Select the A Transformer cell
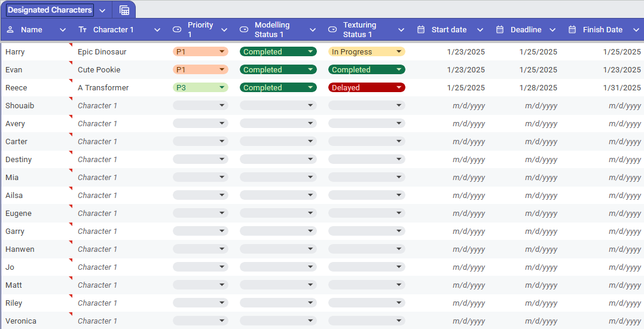Viewport: 644px width, 329px height. point(121,87)
